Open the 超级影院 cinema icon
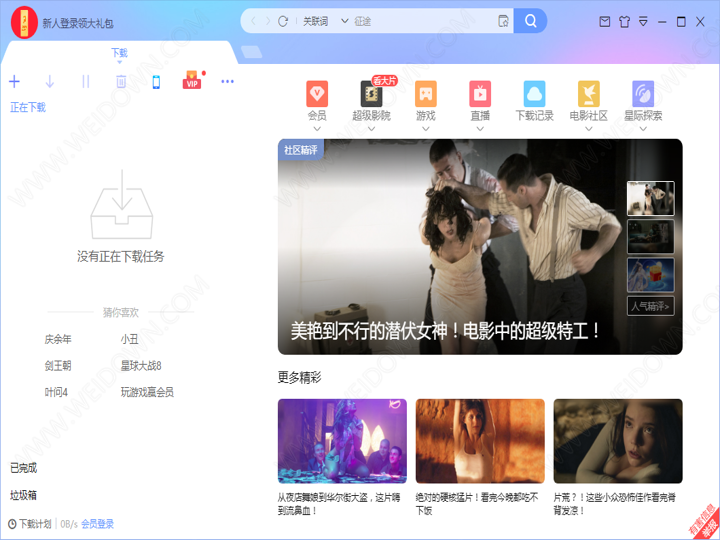The width and height of the screenshot is (720, 540). tap(371, 94)
